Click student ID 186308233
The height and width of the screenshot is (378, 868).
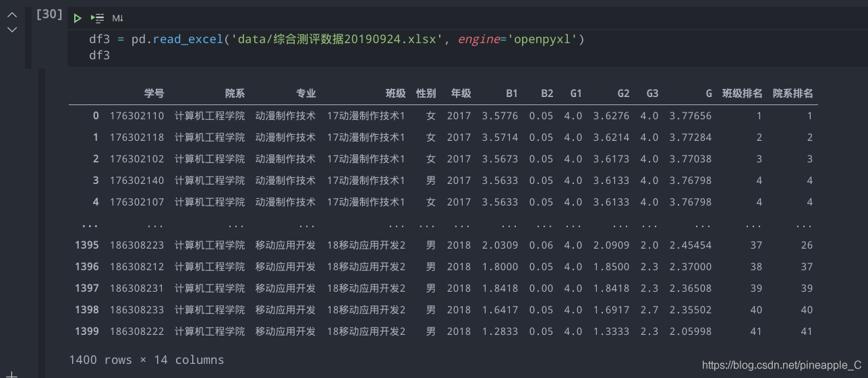pyautogui.click(x=137, y=310)
